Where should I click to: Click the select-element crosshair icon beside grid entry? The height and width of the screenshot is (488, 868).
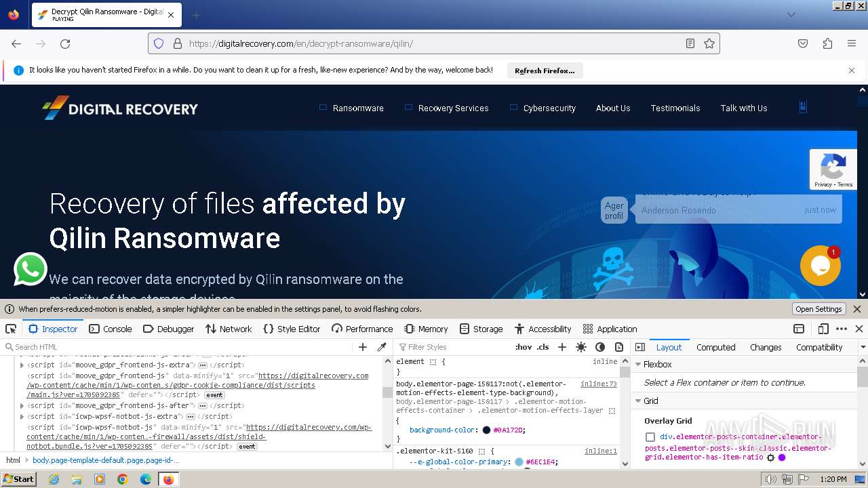point(770,457)
